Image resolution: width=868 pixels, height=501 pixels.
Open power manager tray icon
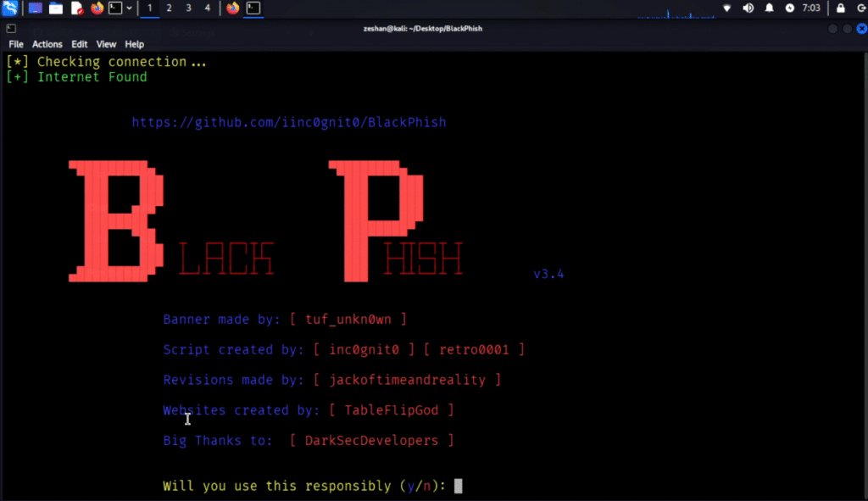(790, 8)
